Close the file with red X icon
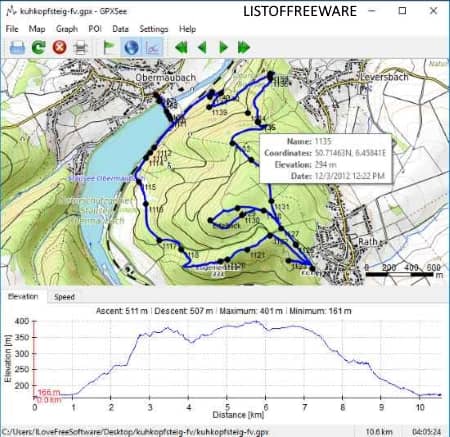Image resolution: width=450 pixels, height=437 pixels. coord(60,47)
